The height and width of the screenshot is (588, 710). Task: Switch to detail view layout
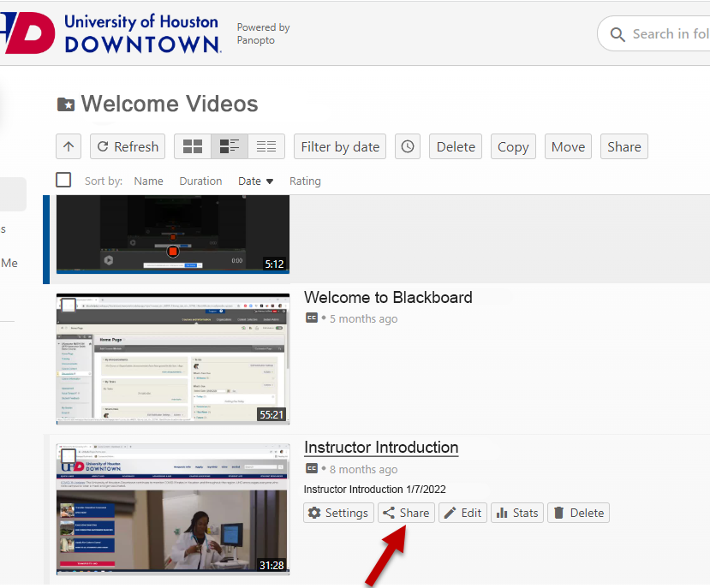tap(230, 146)
